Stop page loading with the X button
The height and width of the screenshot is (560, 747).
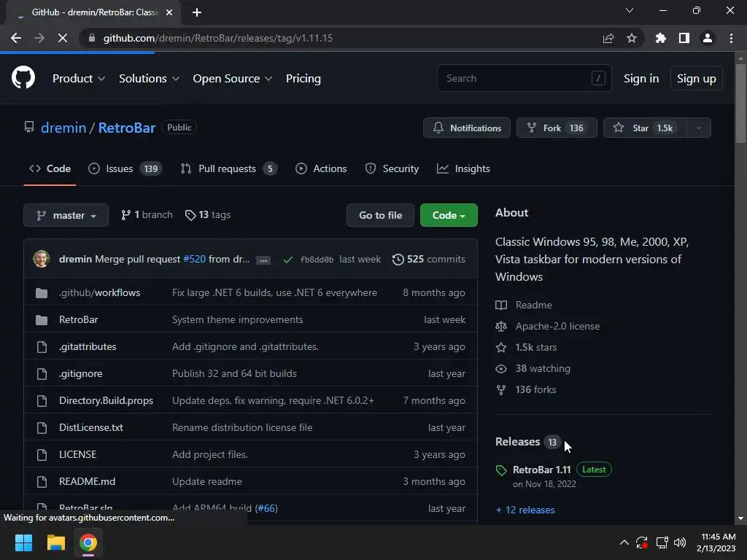[63, 38]
